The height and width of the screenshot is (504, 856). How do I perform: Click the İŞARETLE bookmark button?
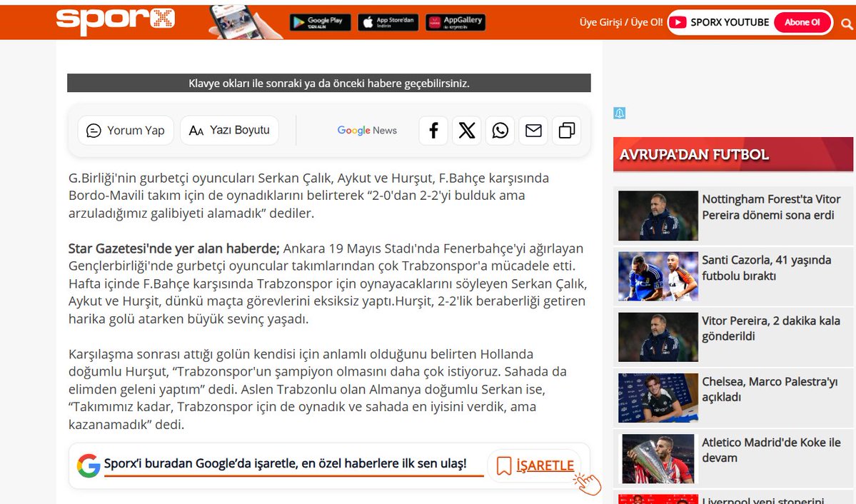pos(535,465)
